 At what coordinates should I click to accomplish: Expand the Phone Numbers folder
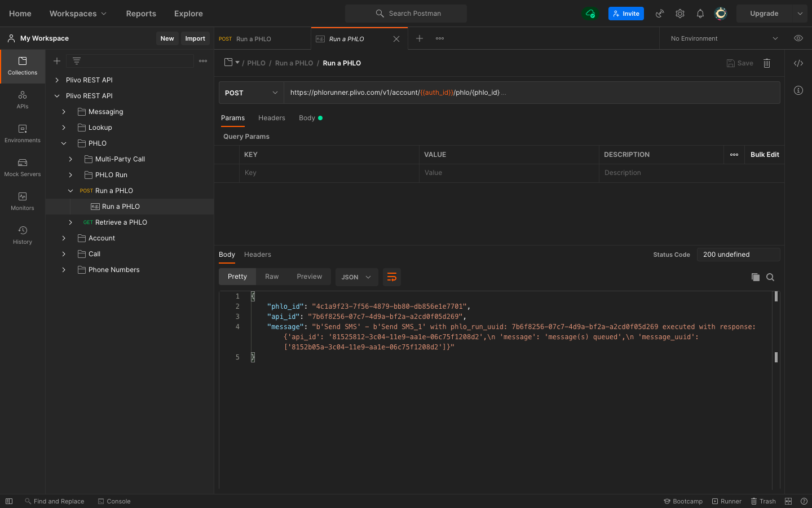point(64,270)
